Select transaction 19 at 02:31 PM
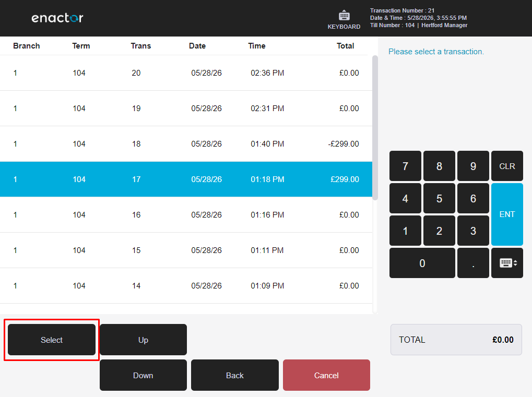Image resolution: width=532 pixels, height=397 pixels. (x=186, y=109)
